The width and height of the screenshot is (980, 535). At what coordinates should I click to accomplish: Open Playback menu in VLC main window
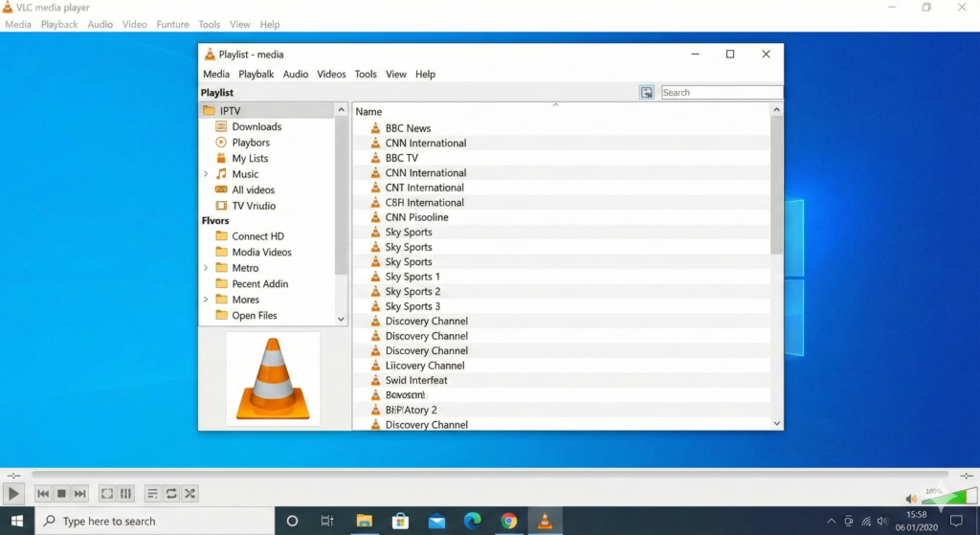(59, 24)
